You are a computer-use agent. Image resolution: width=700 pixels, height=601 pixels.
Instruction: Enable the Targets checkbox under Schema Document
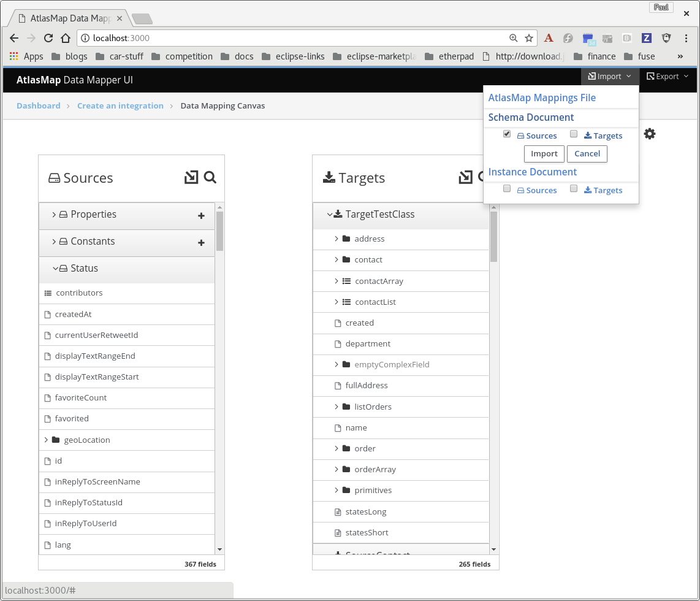[574, 134]
